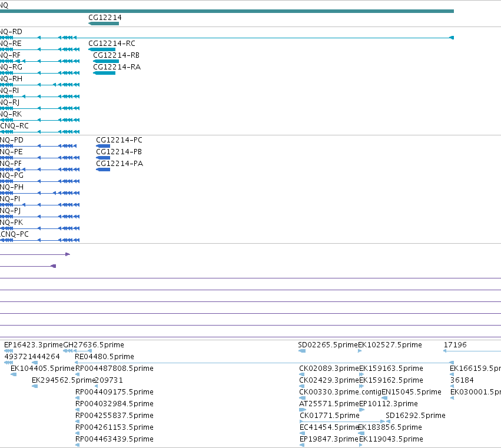This screenshot has height=448, width=501.
Task: Select EST label EP10112.3prime
Action: coord(389,404)
